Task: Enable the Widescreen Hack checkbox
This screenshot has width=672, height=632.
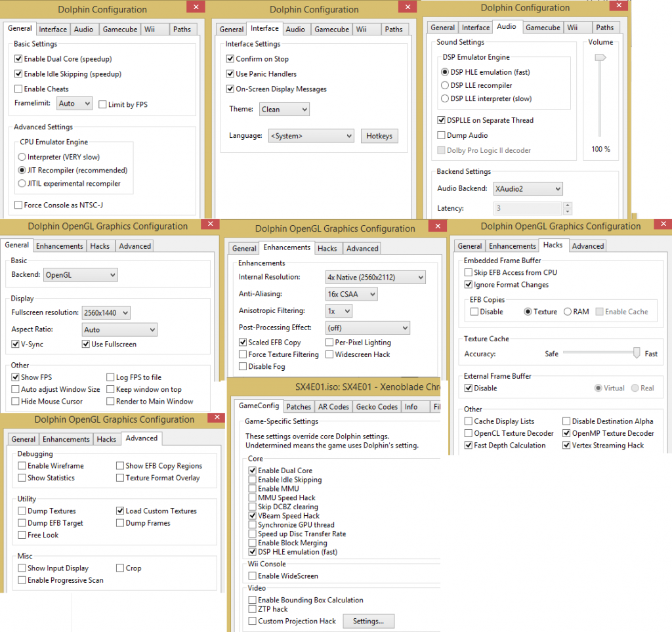Action: [x=329, y=354]
